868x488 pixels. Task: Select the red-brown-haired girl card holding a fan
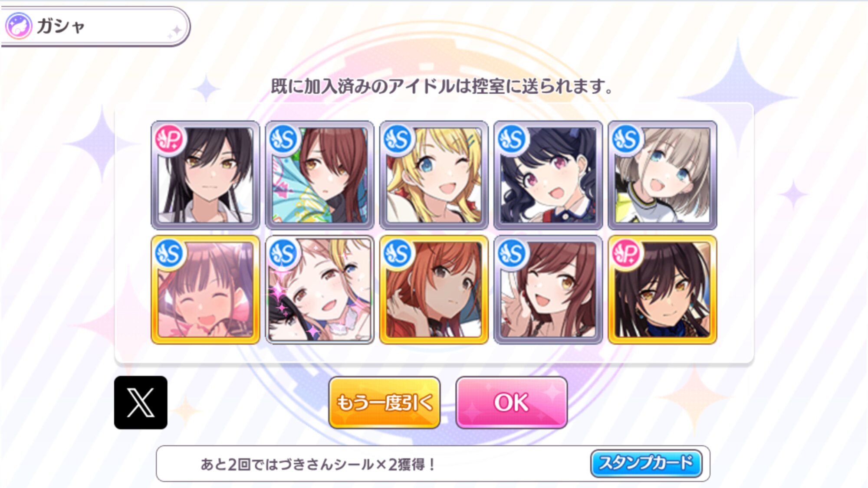(319, 175)
